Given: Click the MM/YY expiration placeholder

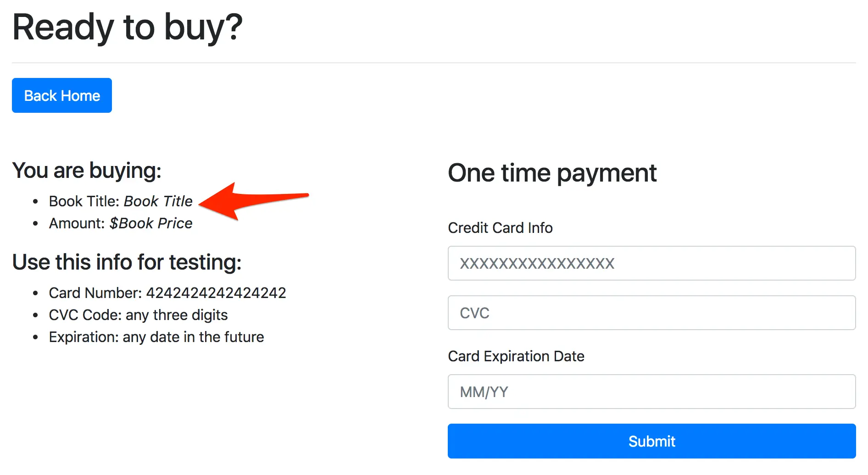Looking at the screenshot, I should click(483, 392).
